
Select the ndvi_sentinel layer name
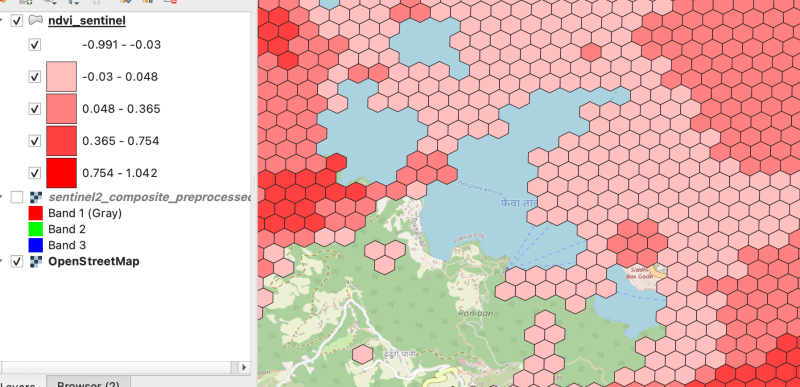click(x=87, y=21)
